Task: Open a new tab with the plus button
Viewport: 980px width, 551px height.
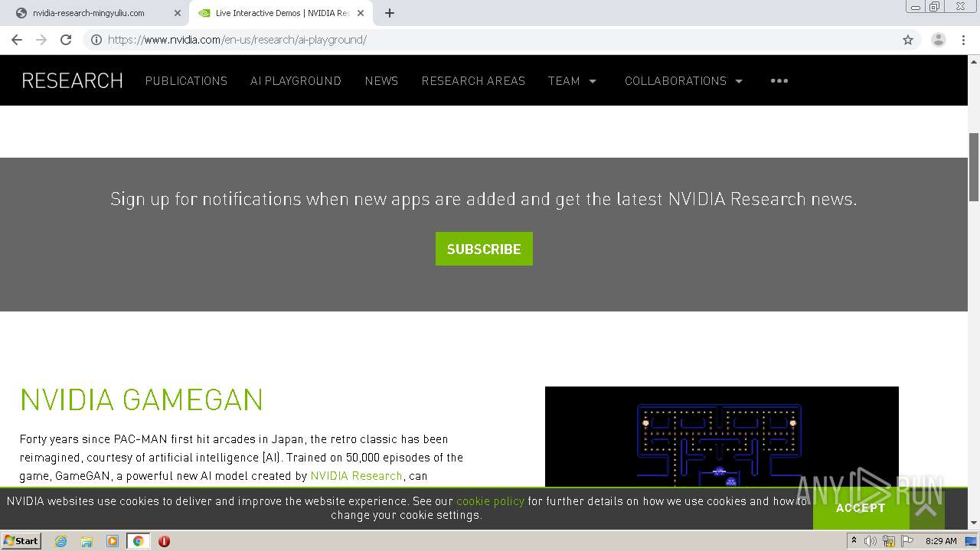Action: pyautogui.click(x=390, y=13)
